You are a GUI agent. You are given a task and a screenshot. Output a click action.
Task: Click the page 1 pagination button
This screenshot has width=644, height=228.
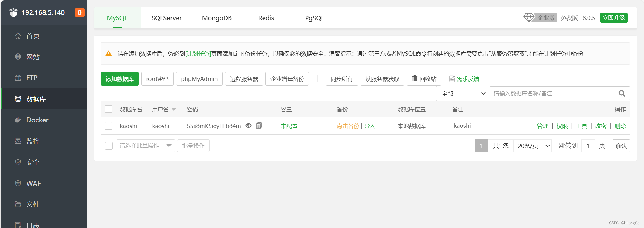(x=481, y=146)
